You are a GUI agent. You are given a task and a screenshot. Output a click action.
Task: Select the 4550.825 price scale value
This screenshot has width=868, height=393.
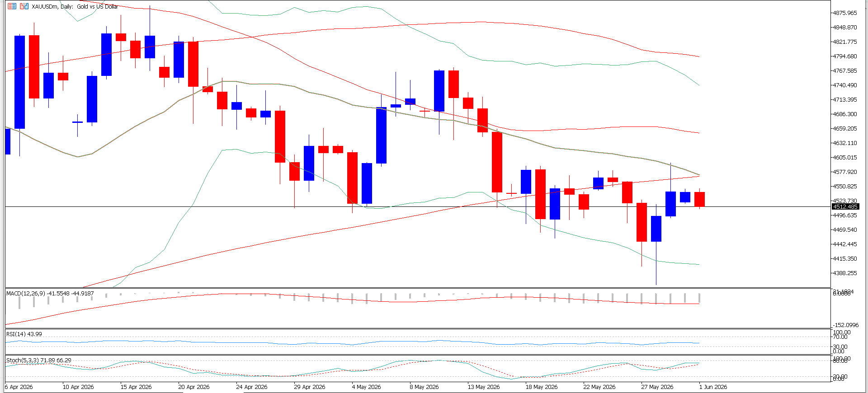(x=845, y=187)
